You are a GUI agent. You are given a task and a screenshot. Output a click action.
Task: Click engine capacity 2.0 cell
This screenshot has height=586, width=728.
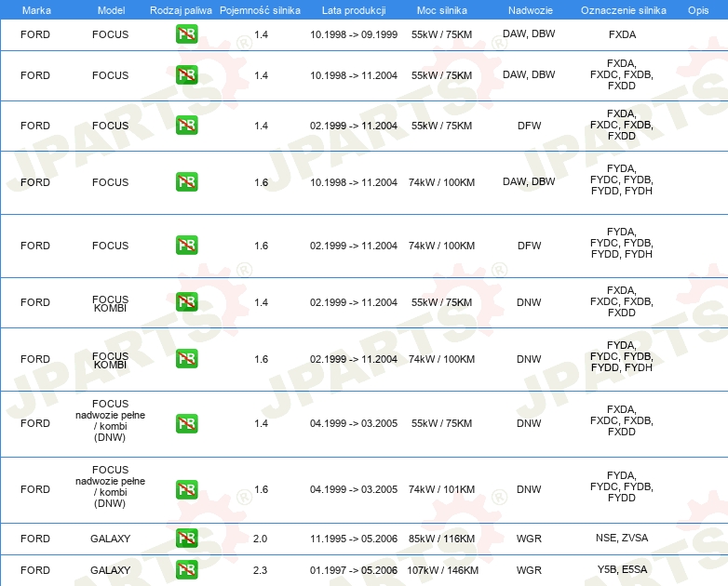(x=260, y=539)
